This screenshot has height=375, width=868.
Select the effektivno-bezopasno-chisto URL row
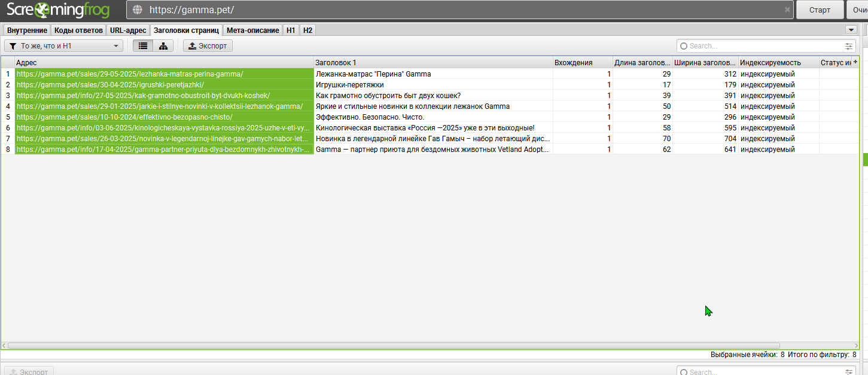click(164, 117)
